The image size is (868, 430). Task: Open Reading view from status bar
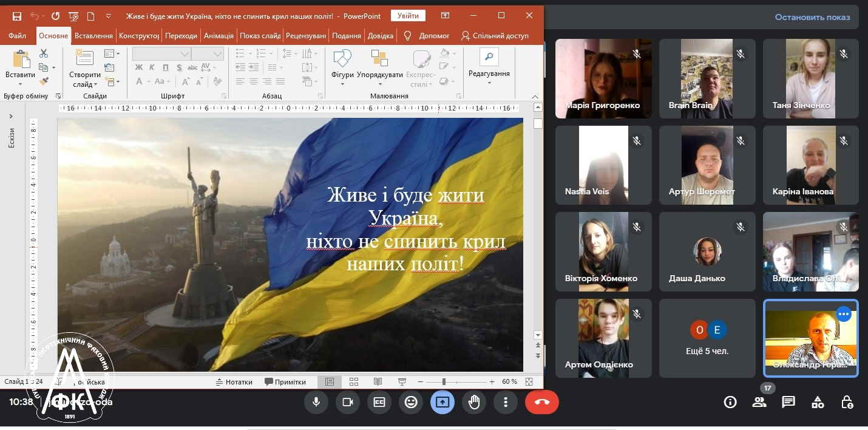[378, 382]
